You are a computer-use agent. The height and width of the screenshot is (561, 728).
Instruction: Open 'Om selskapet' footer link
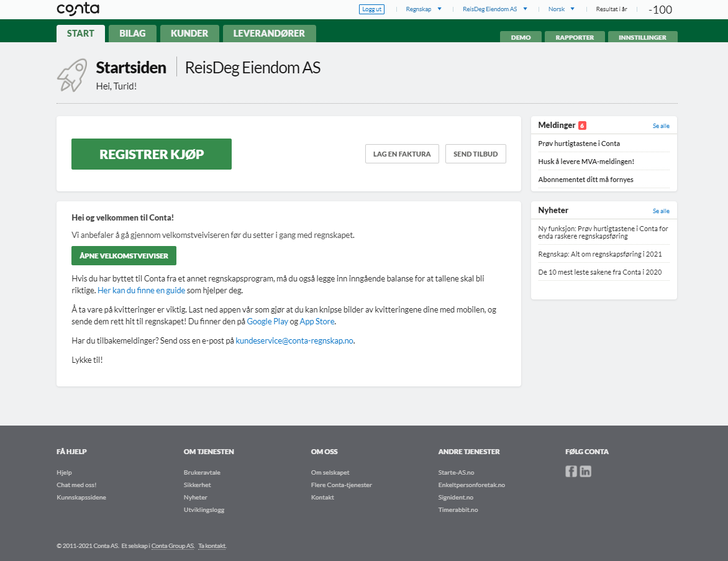point(330,472)
